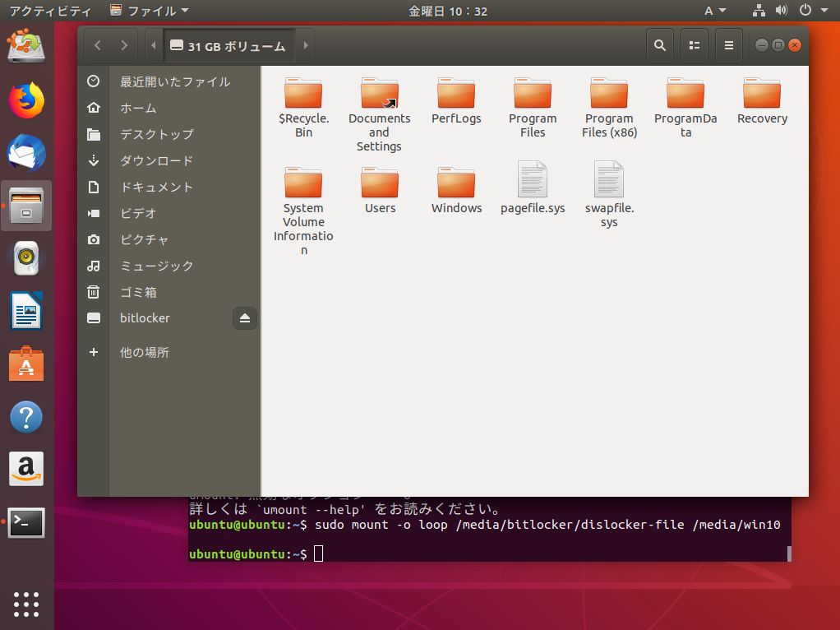Image resolution: width=840 pixels, height=630 pixels.
Task: Open the System Volume Information folder
Action: pos(303,211)
